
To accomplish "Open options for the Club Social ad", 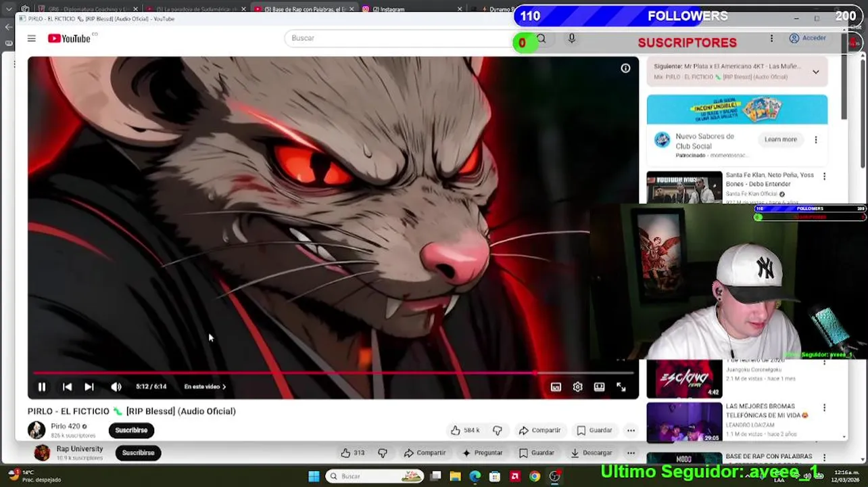I will point(815,140).
